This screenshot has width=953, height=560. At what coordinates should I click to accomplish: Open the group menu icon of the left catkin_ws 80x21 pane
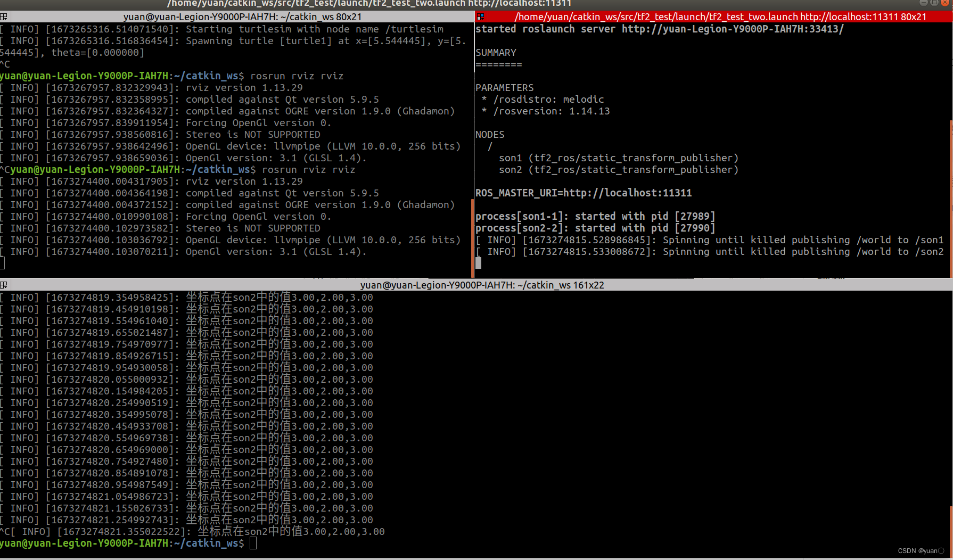point(3,17)
